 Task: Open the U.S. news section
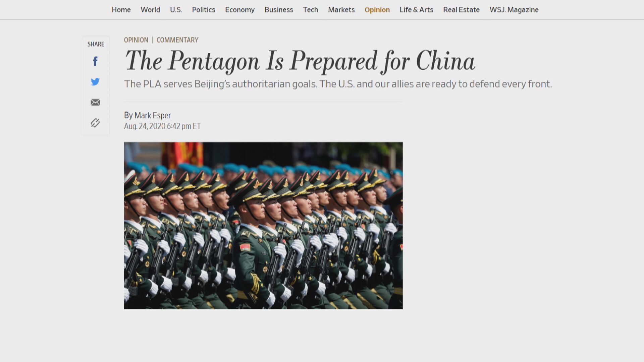coord(176,10)
